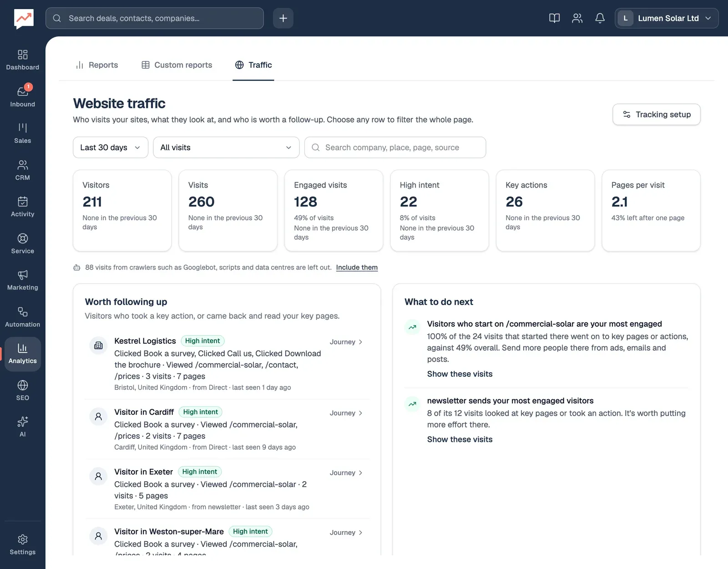Open Service section in sidebar
Viewport: 728px width, 569px height.
pos(22,244)
